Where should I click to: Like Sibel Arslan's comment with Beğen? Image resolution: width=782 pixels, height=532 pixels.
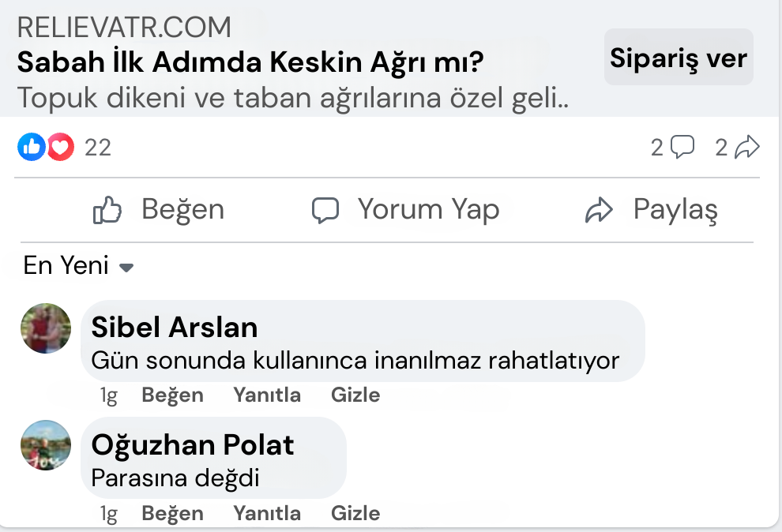tap(172, 395)
